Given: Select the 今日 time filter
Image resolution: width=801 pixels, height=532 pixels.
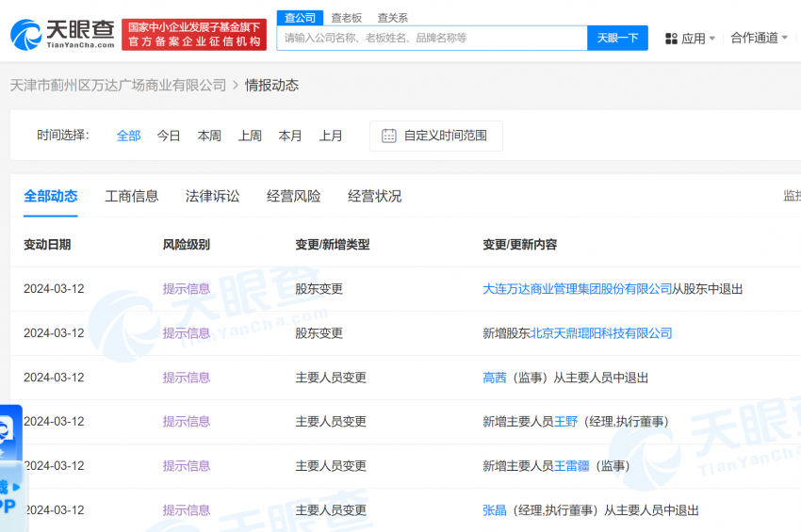Looking at the screenshot, I should tap(169, 136).
